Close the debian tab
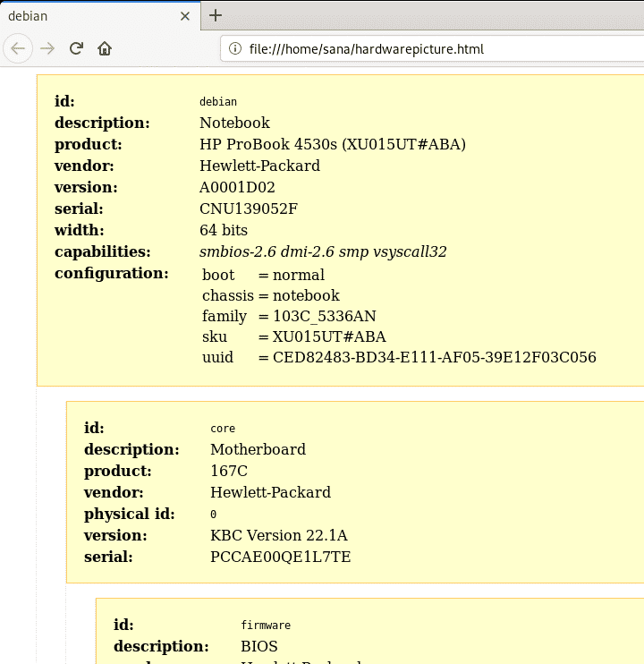Viewport: 644px width, 664px height. pyautogui.click(x=185, y=16)
